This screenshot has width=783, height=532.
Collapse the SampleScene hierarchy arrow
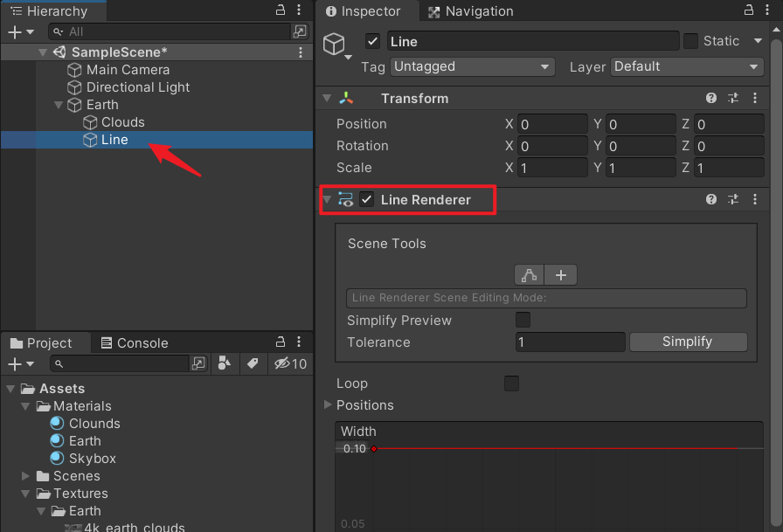[43, 52]
